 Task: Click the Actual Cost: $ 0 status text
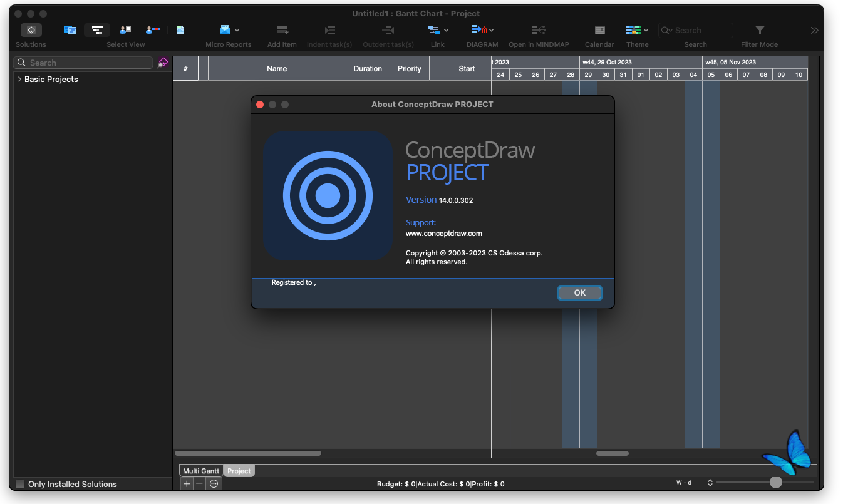(x=443, y=484)
